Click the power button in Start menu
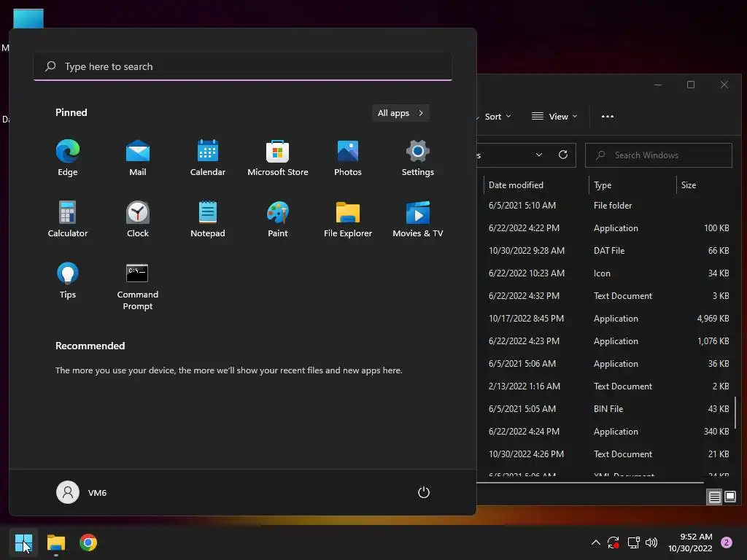 tap(424, 492)
